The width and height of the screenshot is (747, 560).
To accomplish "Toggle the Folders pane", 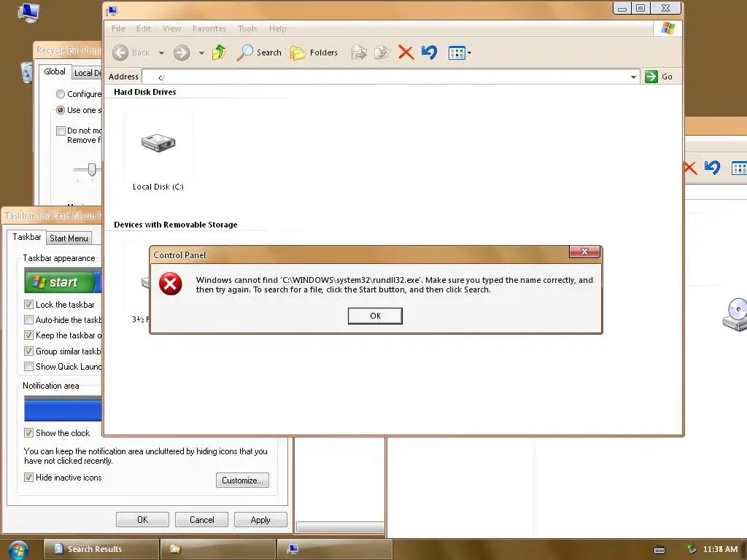I will pos(314,52).
